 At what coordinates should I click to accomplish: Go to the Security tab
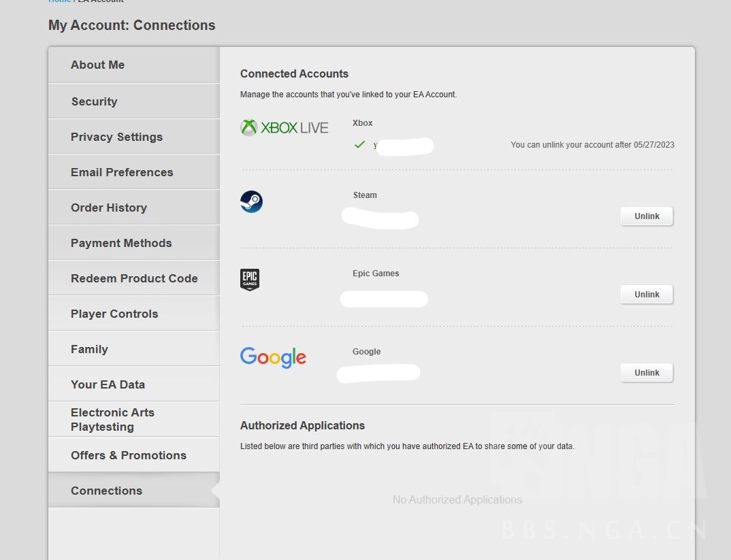(134, 101)
